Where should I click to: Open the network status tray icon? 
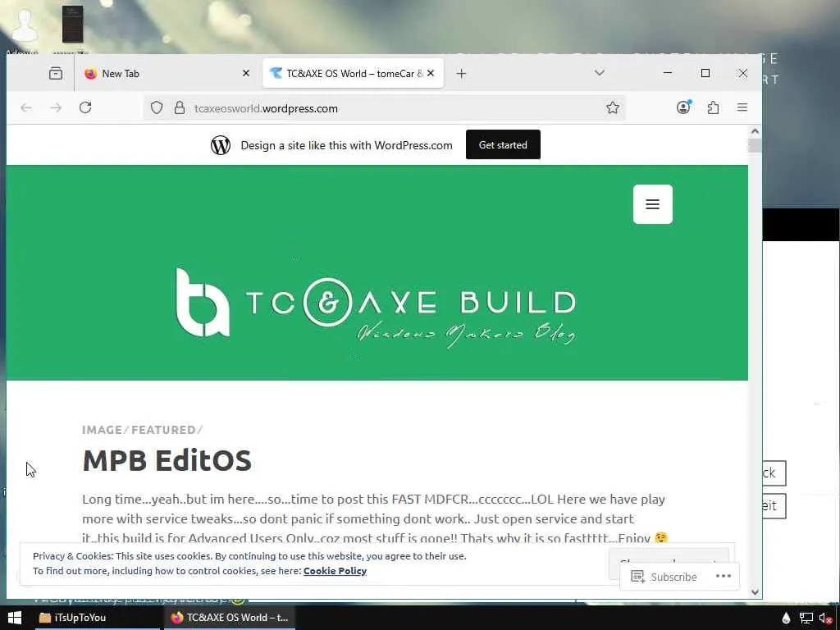(806, 619)
